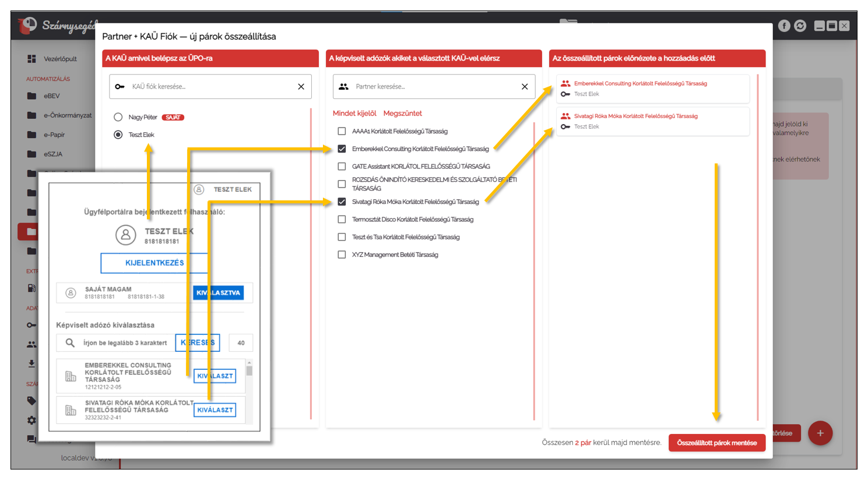Open the Facebook icon in title bar
This screenshot has height=480, width=868.
click(x=784, y=26)
